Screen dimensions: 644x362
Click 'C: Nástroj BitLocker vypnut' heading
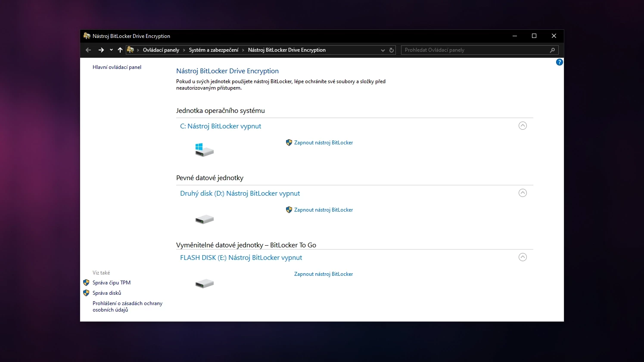pos(221,126)
